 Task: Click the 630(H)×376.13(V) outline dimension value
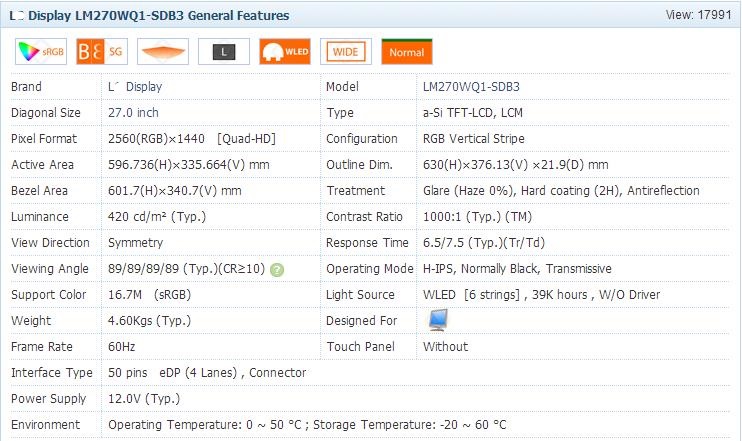tap(515, 165)
